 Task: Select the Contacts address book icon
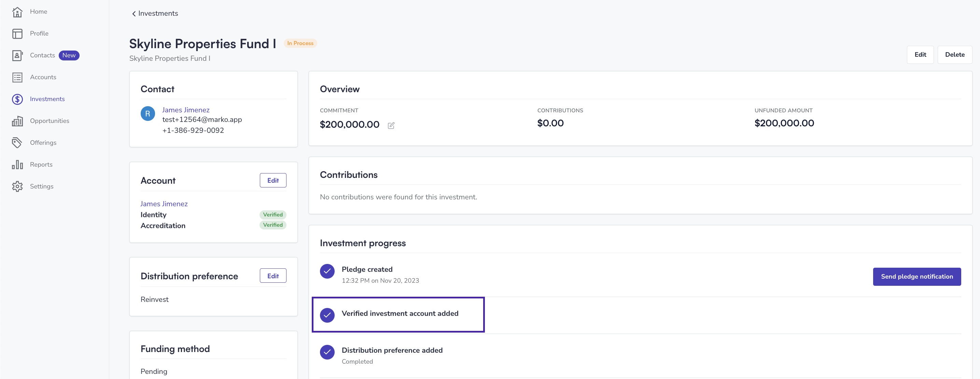coord(17,56)
